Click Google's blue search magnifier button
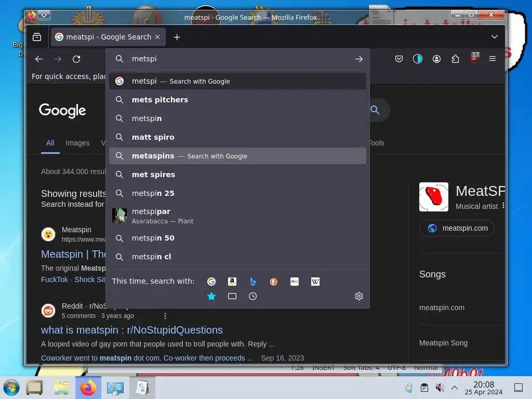 pos(375,110)
